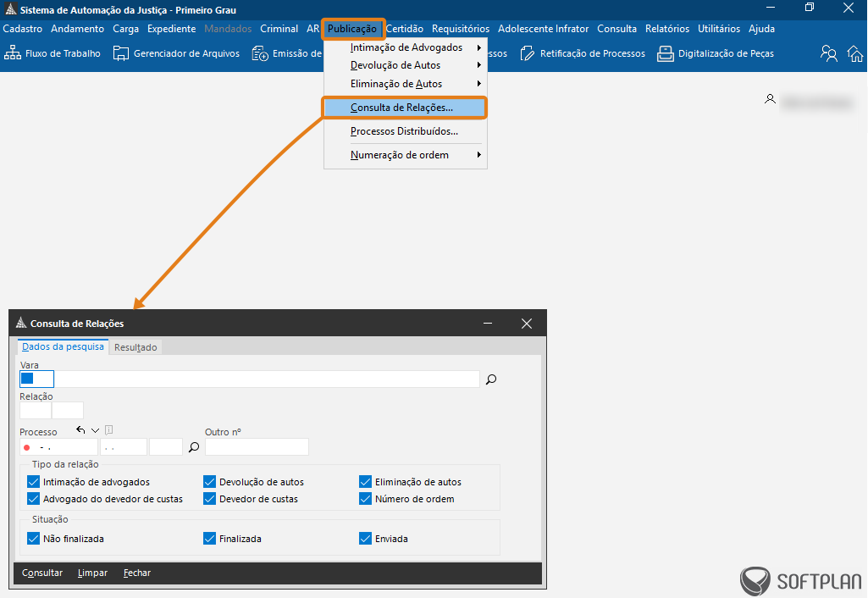868x598 pixels.
Task: Focus the Outro nº field
Action: point(257,447)
